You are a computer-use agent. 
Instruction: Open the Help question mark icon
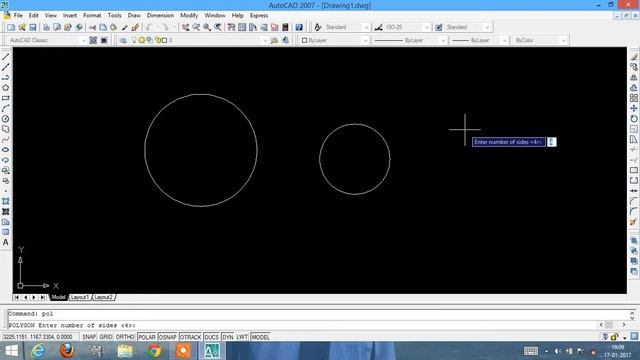point(299,27)
